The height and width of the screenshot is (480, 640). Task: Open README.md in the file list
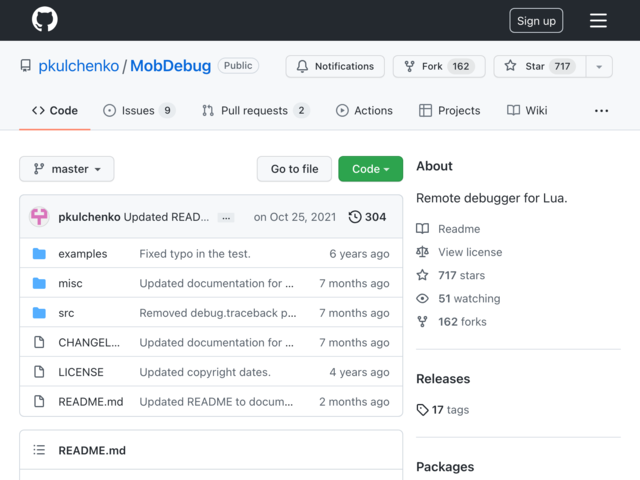(91, 402)
